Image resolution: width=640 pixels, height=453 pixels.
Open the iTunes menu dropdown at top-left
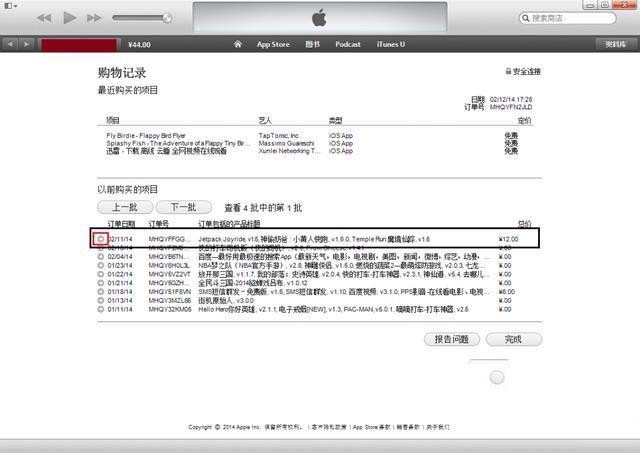pos(10,6)
